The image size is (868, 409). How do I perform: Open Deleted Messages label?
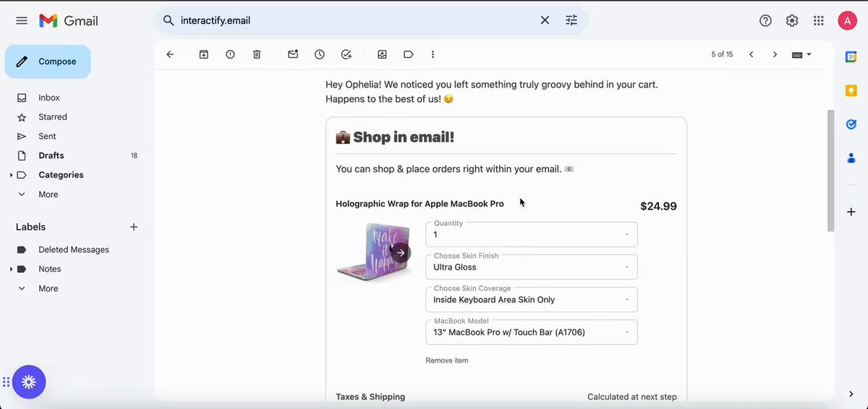tap(74, 250)
